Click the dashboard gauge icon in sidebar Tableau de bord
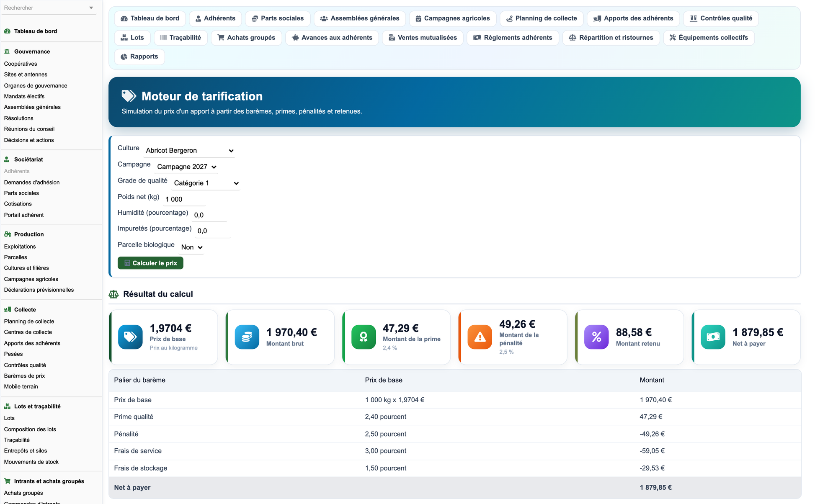The image size is (815, 504). click(7, 31)
